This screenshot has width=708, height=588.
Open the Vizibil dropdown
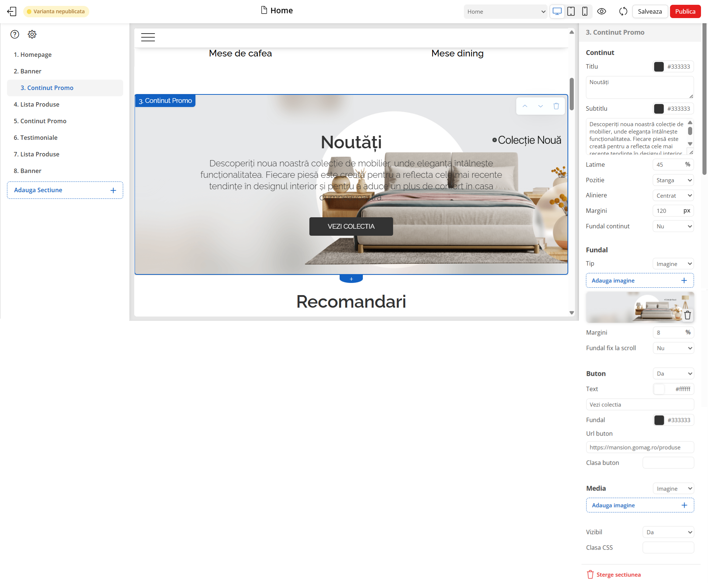pyautogui.click(x=668, y=532)
